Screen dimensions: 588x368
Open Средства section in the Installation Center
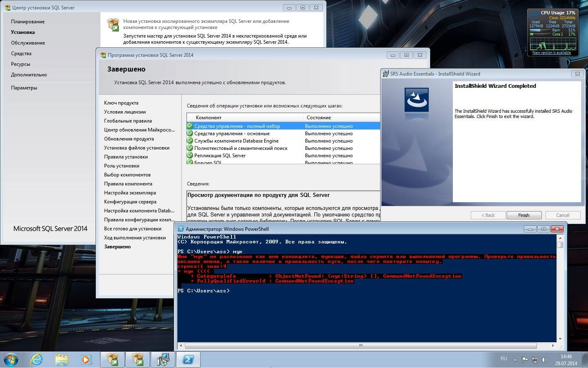pos(21,54)
